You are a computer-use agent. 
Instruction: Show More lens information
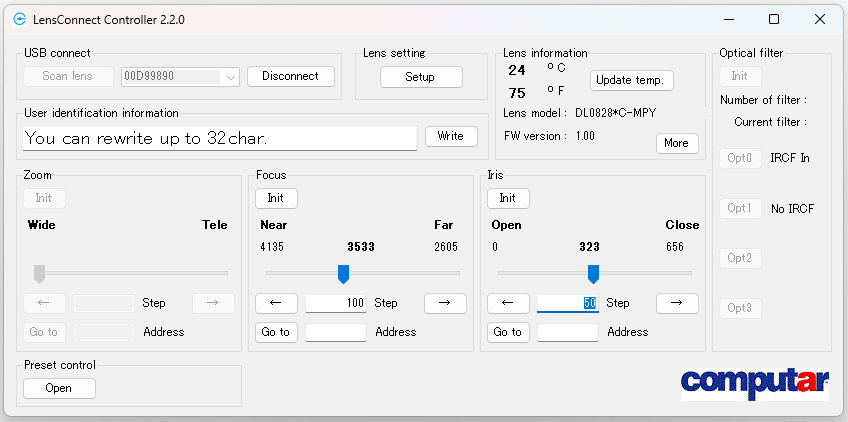click(x=676, y=143)
